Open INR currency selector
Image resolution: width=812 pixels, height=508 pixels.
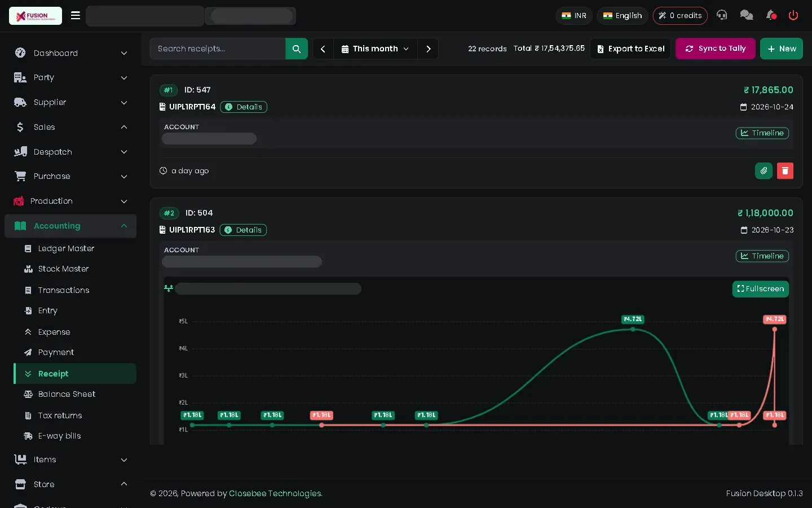coord(574,16)
